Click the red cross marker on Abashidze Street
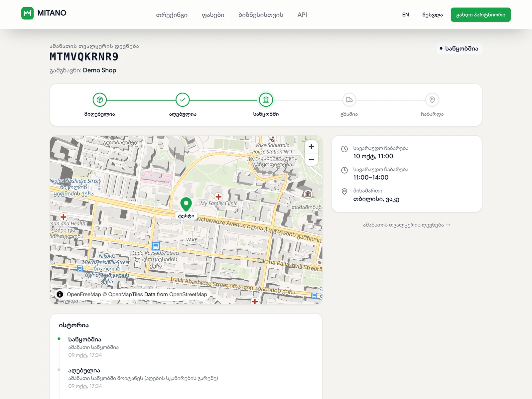This screenshot has height=399, width=532. tap(255, 301)
